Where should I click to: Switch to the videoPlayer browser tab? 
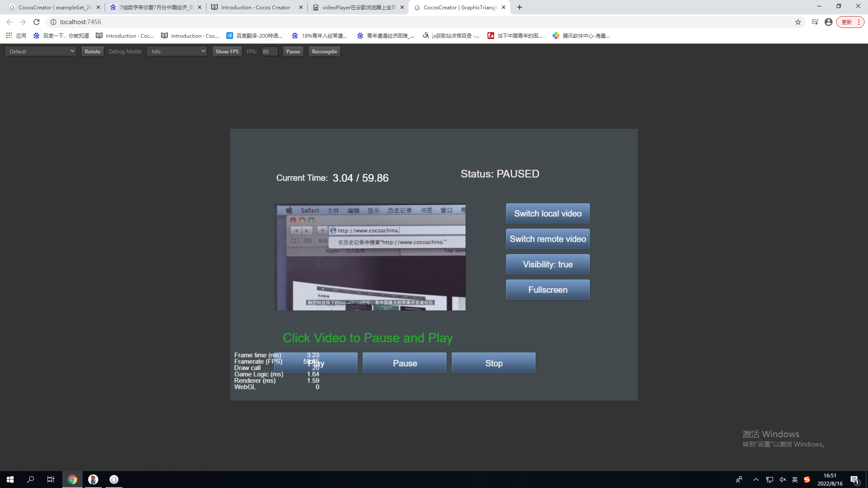pos(358,7)
